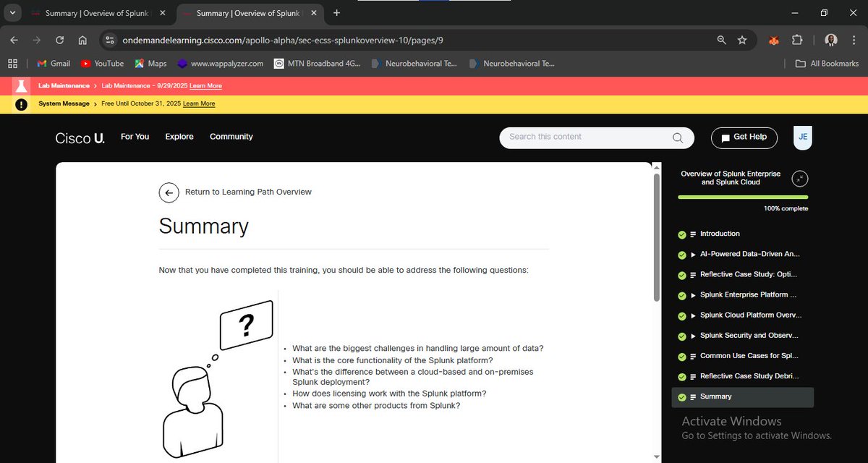Click the Get Help button
This screenshot has height=463, width=868.
[744, 137]
